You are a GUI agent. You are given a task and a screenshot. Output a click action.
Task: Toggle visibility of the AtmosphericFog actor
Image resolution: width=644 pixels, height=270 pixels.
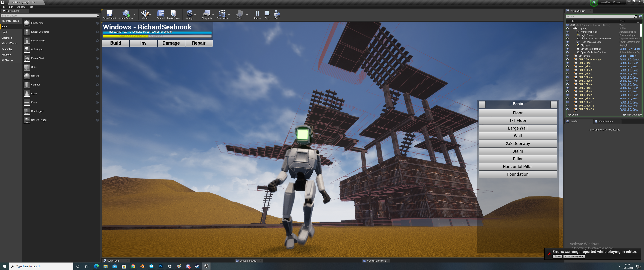click(x=567, y=32)
